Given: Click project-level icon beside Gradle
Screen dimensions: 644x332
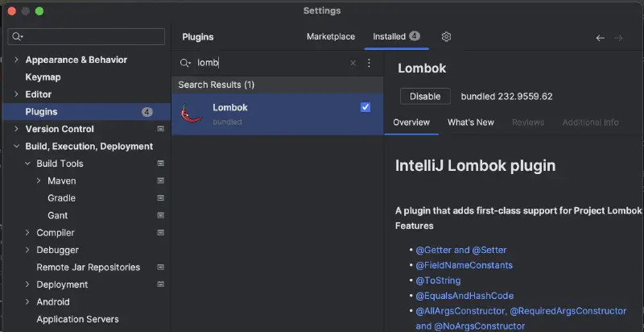Looking at the screenshot, I should [x=160, y=198].
